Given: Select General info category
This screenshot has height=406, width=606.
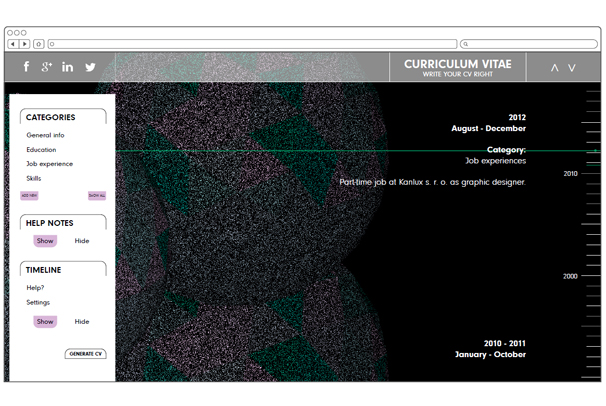Looking at the screenshot, I should (45, 135).
